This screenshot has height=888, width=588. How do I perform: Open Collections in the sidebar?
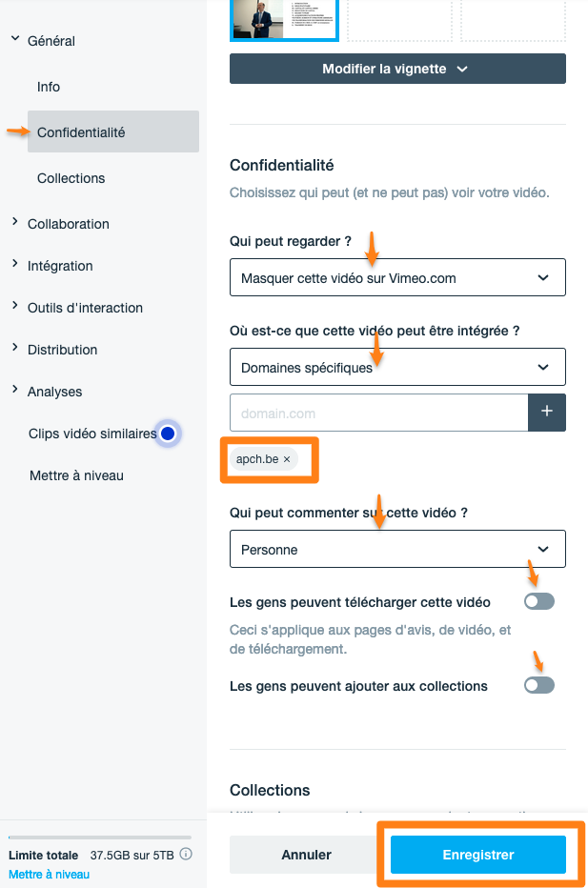tap(71, 178)
